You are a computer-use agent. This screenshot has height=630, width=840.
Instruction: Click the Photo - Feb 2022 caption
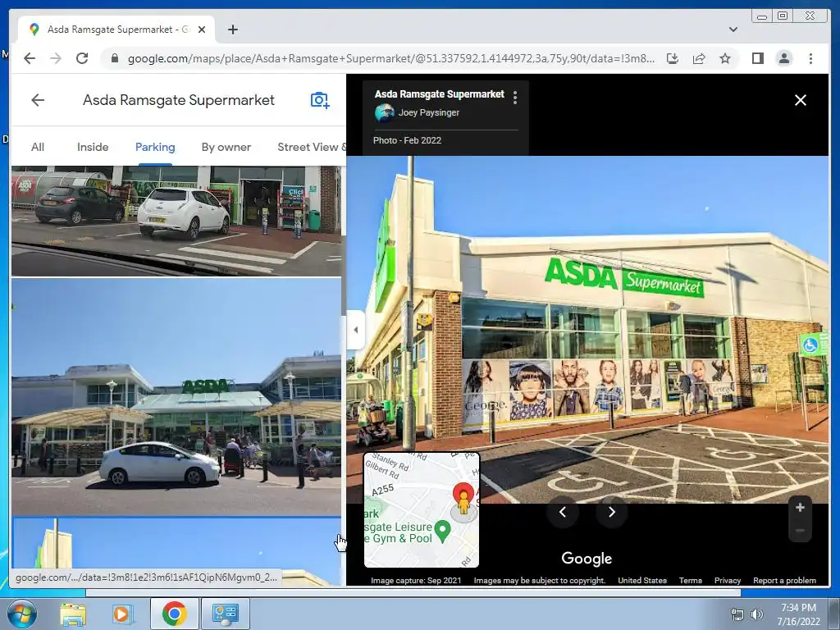click(407, 140)
